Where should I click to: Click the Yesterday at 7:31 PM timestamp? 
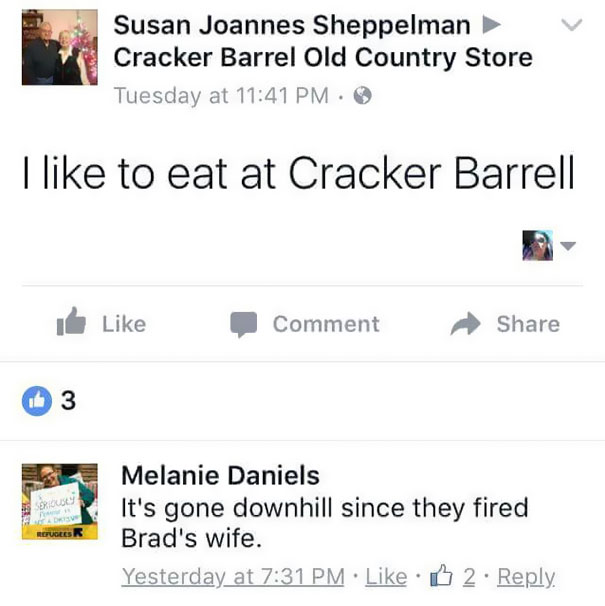tap(233, 577)
